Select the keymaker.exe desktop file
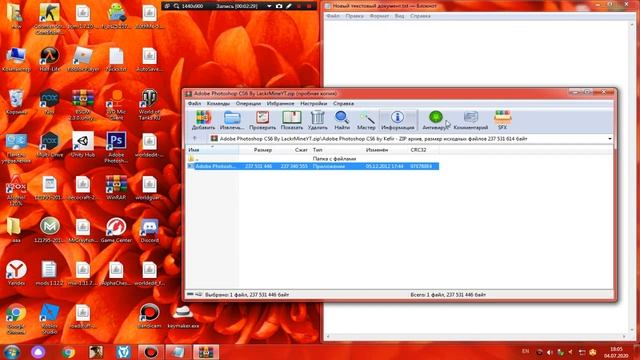This screenshot has height=360, width=640. tap(183, 316)
